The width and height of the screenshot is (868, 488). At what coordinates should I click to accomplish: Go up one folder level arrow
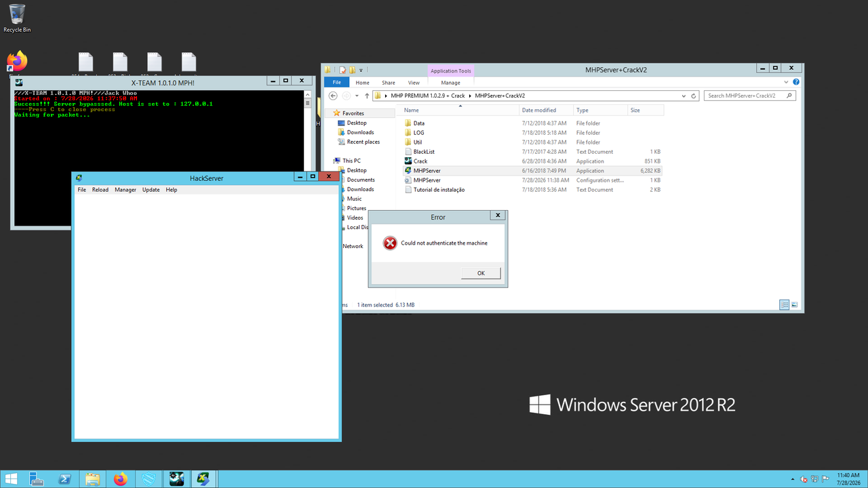tap(367, 96)
